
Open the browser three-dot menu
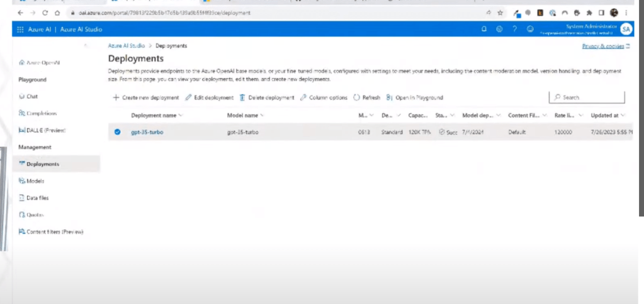(626, 13)
